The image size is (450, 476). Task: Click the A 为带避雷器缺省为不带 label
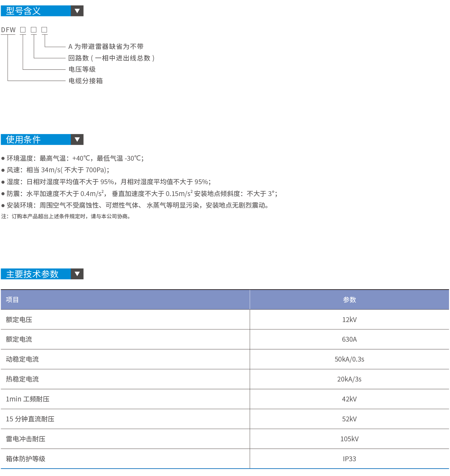tap(106, 47)
